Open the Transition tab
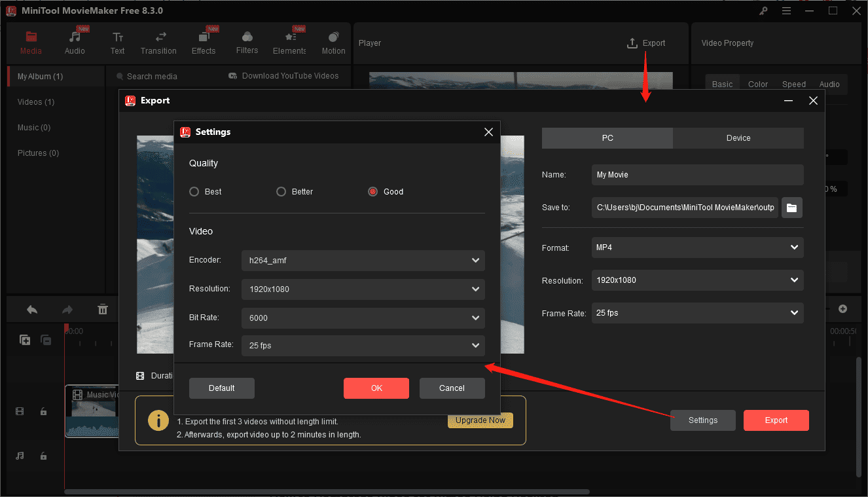Image resolution: width=868 pixels, height=497 pixels. (x=158, y=43)
